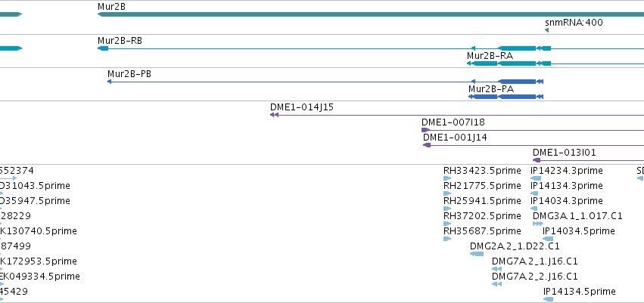The image size is (644, 303).
Task: Select the RH37202.5prime EST label
Action: (482, 216)
